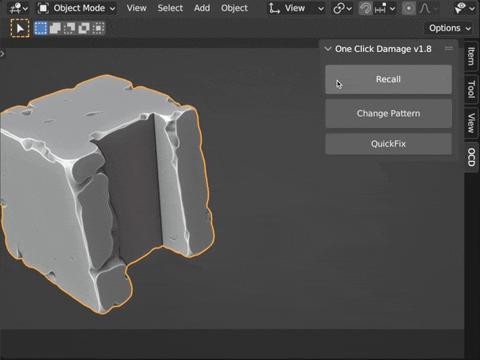Switch to the Item sidebar tab
The width and height of the screenshot is (480, 360).
click(x=471, y=56)
